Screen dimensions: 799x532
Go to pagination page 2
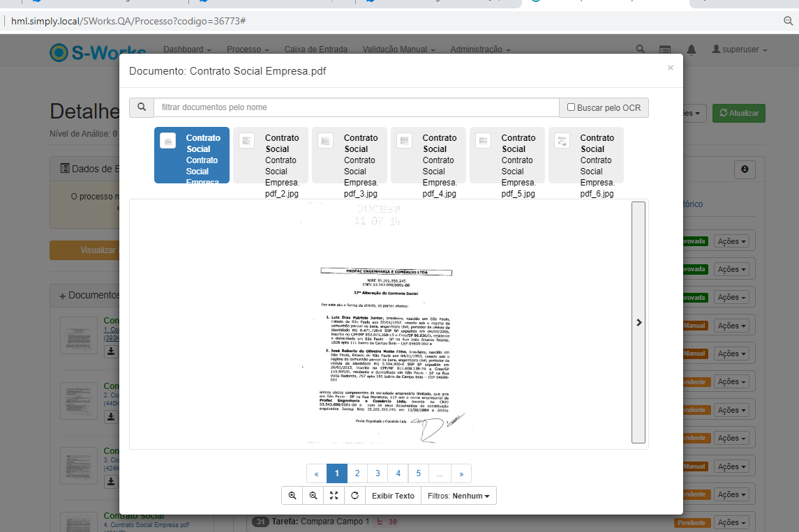pyautogui.click(x=357, y=473)
